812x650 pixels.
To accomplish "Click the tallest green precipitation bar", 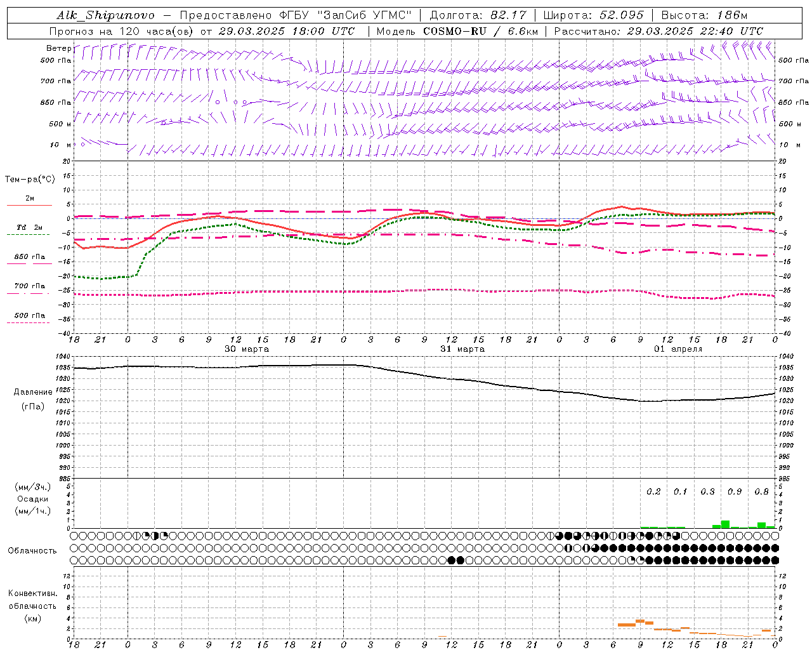I will 725,524.
